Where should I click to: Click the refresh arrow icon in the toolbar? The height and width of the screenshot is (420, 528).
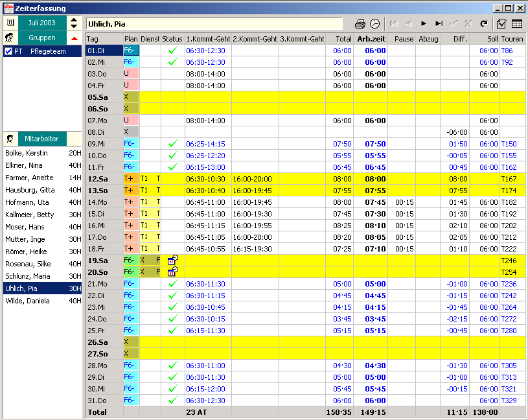pos(483,24)
